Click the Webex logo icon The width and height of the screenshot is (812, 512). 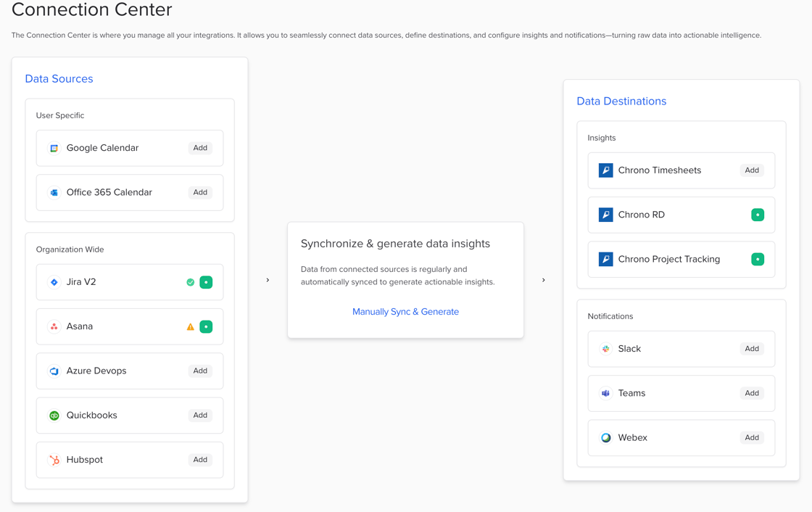[606, 438]
